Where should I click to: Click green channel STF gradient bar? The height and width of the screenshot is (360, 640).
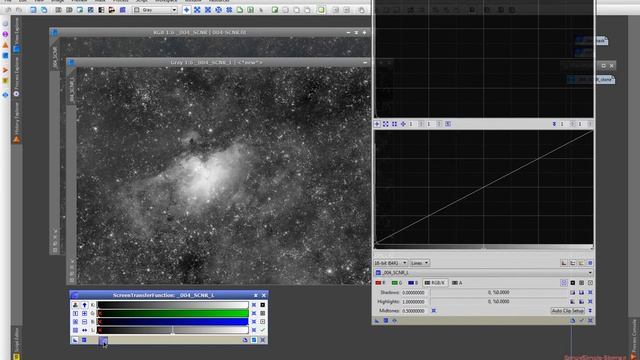tap(173, 313)
